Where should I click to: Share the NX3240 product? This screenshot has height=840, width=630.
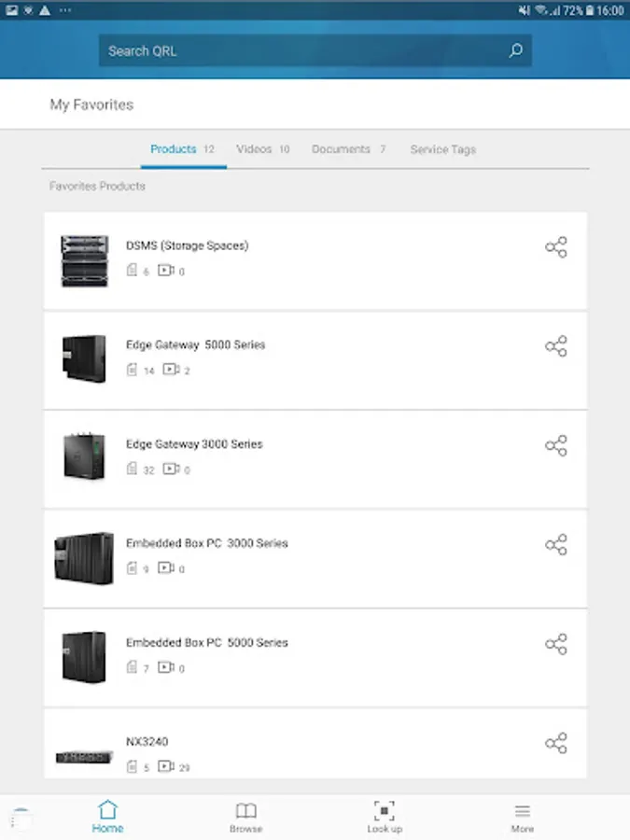pyautogui.click(x=556, y=743)
